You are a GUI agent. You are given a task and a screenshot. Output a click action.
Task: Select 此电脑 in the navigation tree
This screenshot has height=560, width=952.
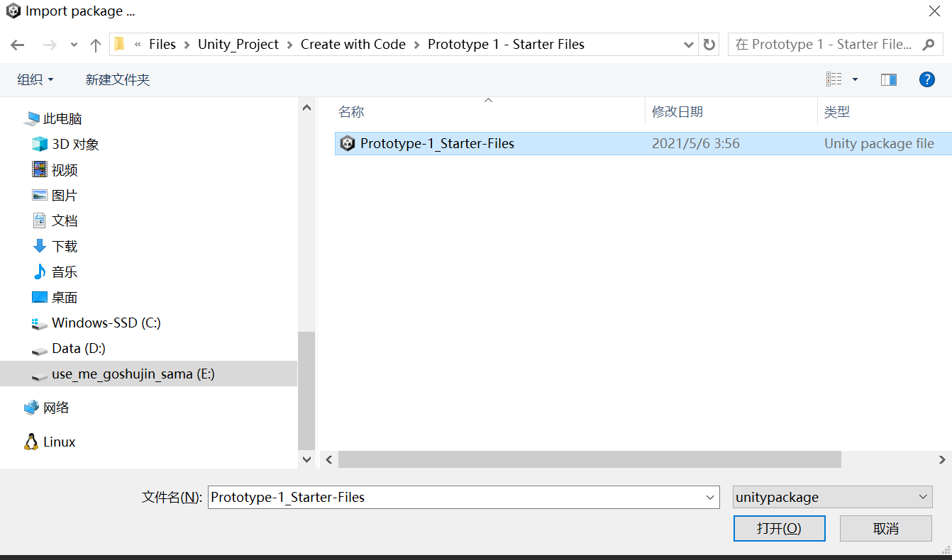pyautogui.click(x=53, y=118)
